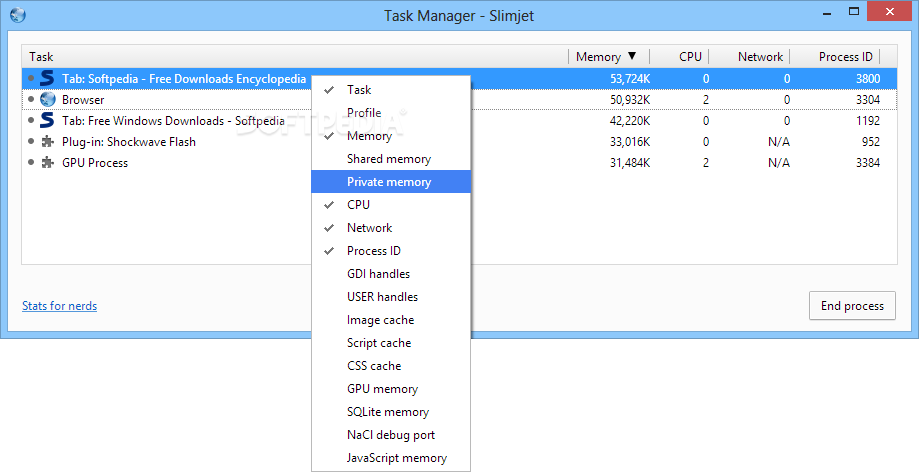
Task: Click memory value 50,932K
Action: click(629, 100)
